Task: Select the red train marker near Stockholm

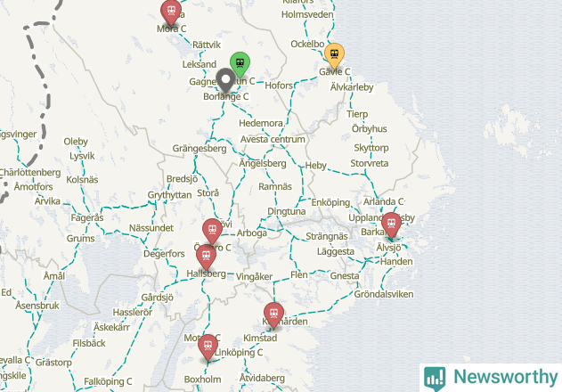Action: coord(391,225)
